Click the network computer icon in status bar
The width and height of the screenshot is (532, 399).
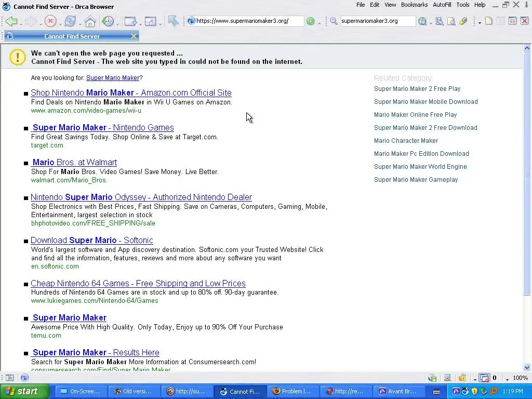point(447,378)
